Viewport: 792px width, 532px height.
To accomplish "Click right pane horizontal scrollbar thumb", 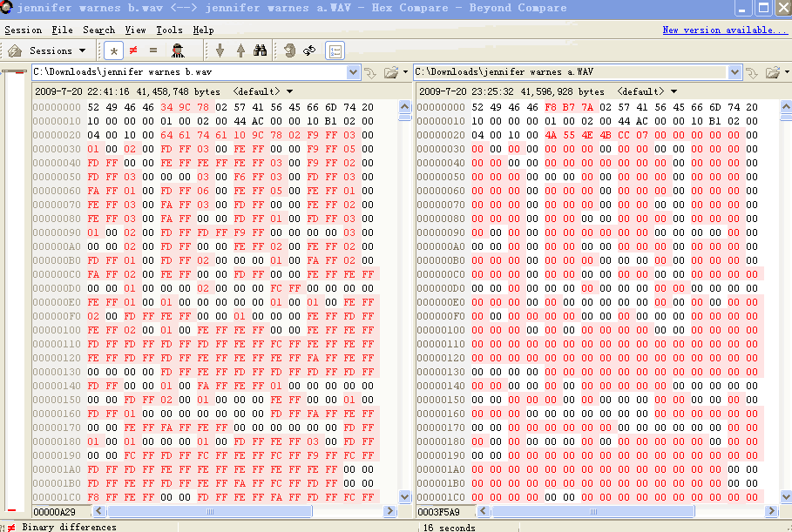I will point(593,511).
